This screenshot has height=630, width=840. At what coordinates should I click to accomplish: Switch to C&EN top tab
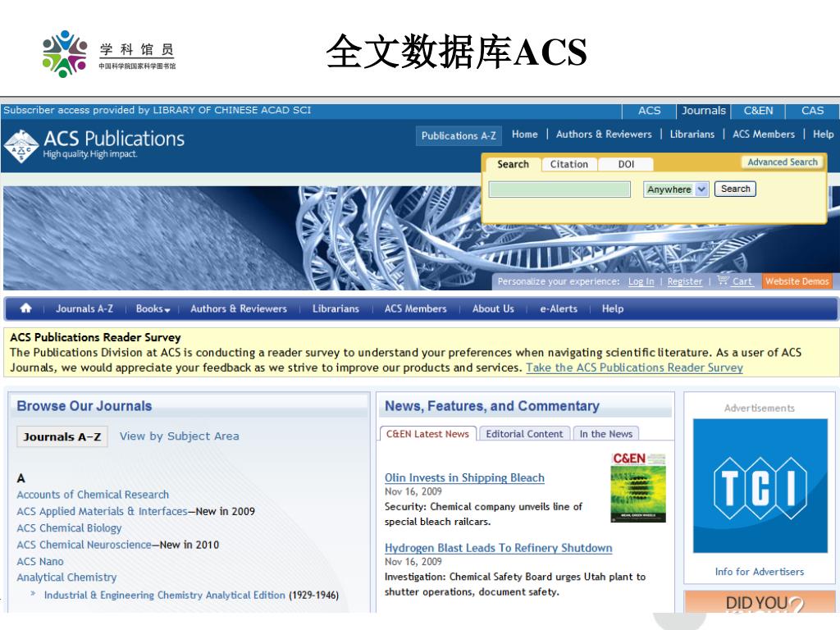pyautogui.click(x=758, y=111)
